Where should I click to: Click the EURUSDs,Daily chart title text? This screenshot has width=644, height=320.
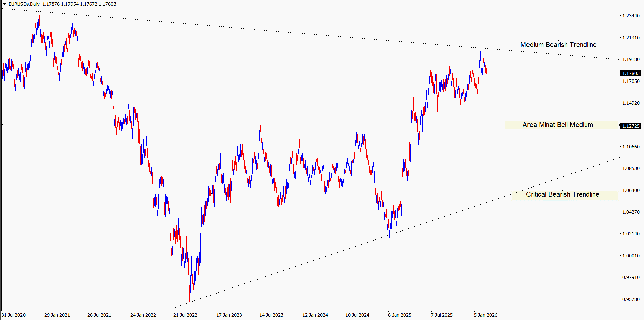tap(24, 4)
